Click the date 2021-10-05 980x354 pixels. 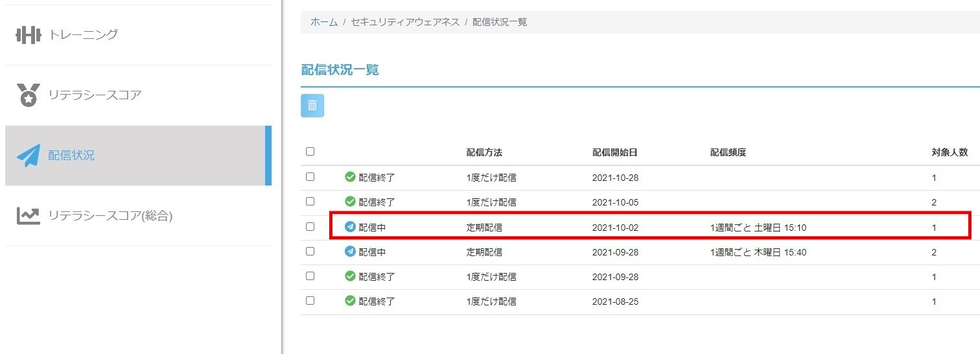click(615, 202)
